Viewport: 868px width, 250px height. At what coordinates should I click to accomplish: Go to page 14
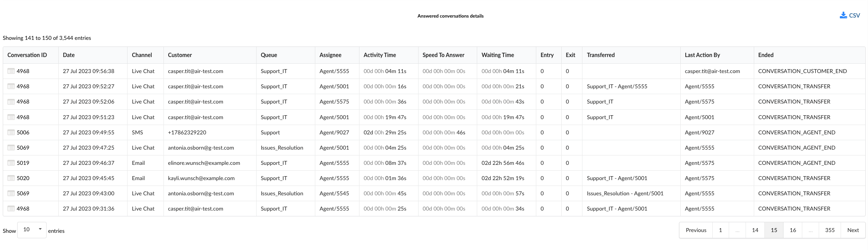click(755, 230)
